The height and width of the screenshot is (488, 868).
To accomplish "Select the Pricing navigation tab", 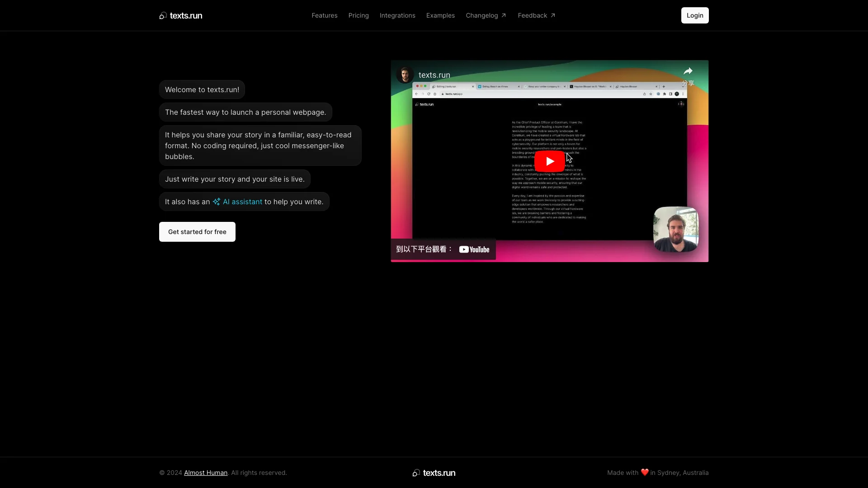I will (359, 15).
